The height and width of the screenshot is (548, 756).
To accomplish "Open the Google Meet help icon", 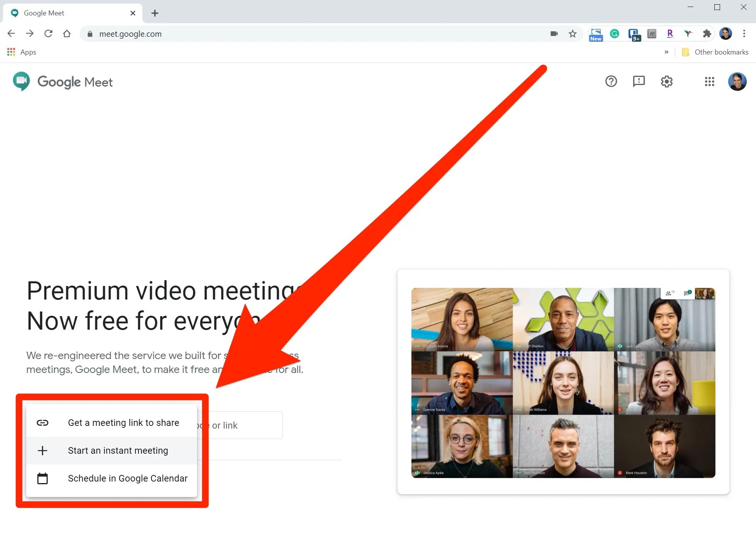I will click(x=611, y=81).
